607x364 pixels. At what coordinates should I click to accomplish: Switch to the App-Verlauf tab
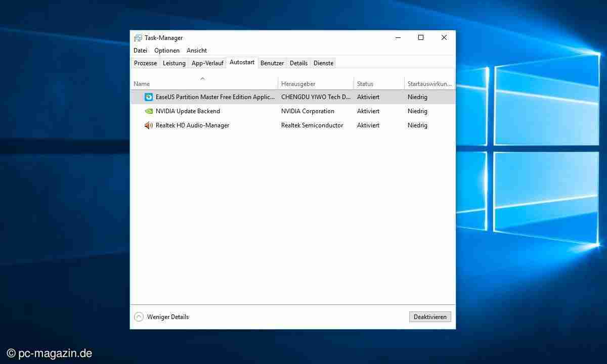[x=207, y=63]
